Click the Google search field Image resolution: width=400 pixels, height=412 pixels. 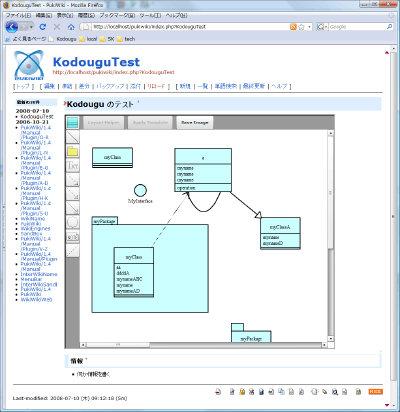point(357,27)
